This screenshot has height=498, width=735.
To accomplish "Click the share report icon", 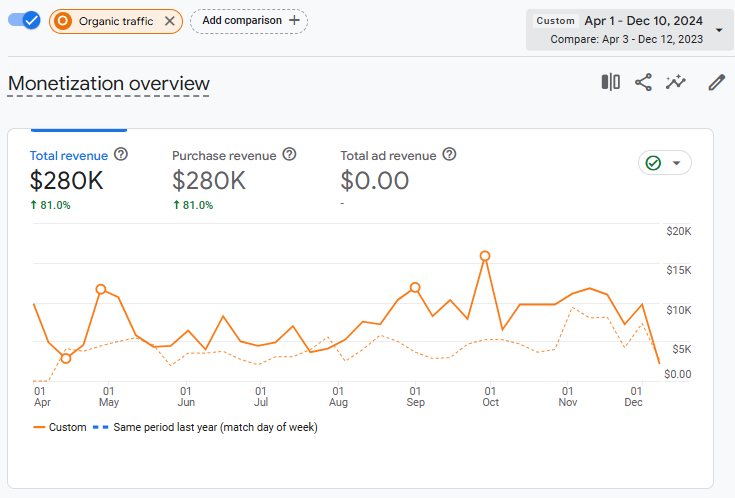I will click(644, 83).
